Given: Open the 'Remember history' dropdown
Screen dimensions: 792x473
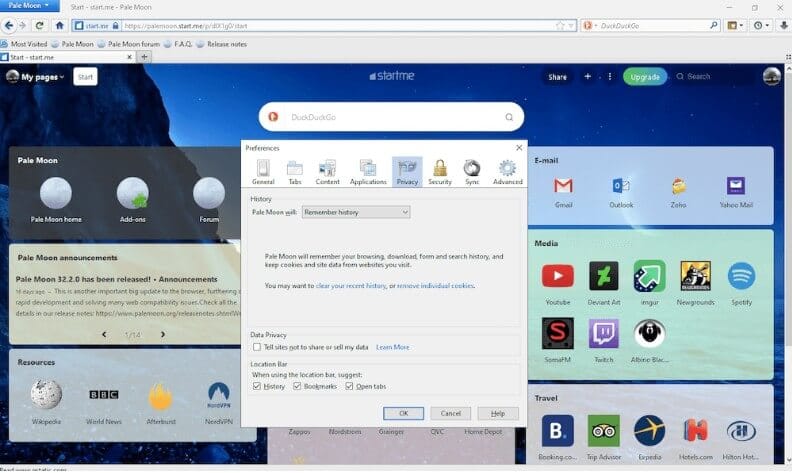Looking at the screenshot, I should pyautogui.click(x=356, y=212).
